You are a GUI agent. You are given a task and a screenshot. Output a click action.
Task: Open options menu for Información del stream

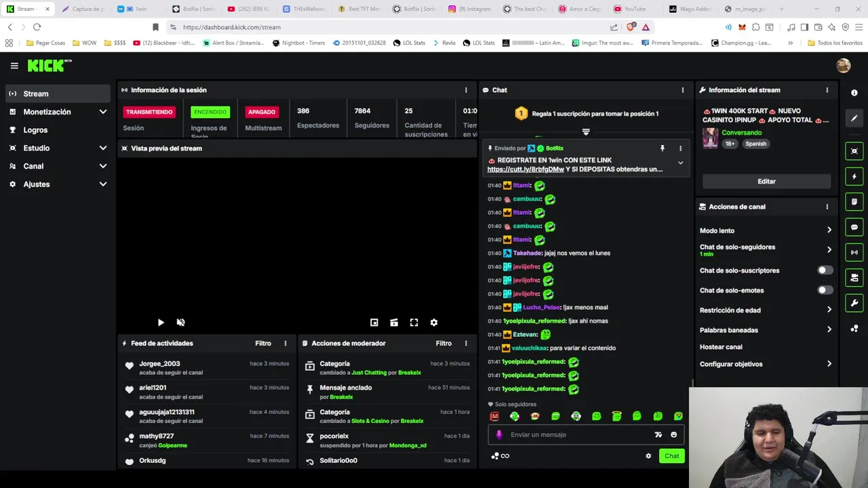(x=827, y=90)
